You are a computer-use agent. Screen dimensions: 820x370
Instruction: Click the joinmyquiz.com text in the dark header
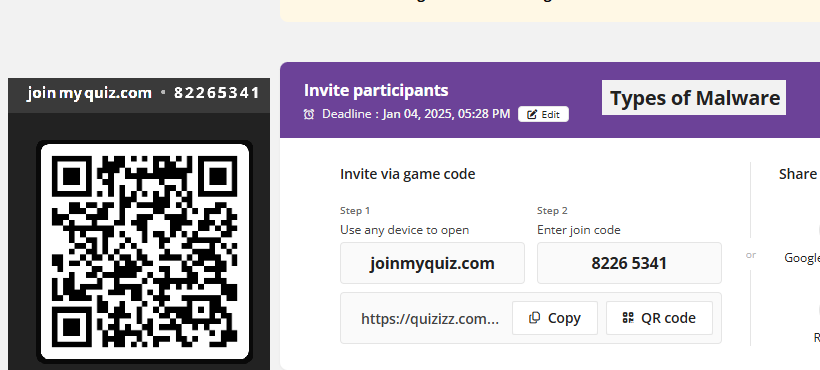(x=89, y=93)
